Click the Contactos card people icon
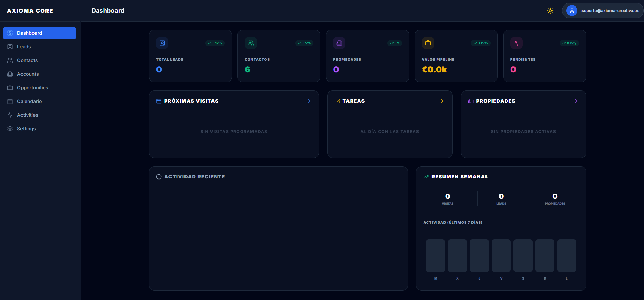This screenshot has height=300, width=644. tap(251, 43)
